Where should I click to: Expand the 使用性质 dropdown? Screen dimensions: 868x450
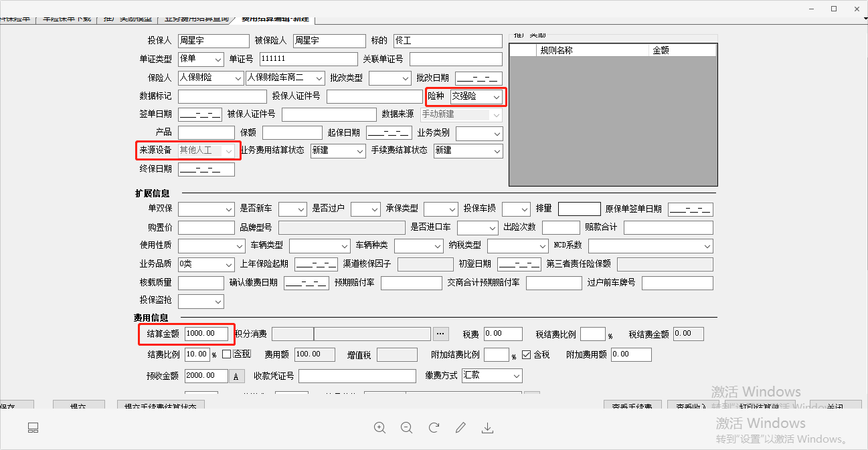click(211, 246)
